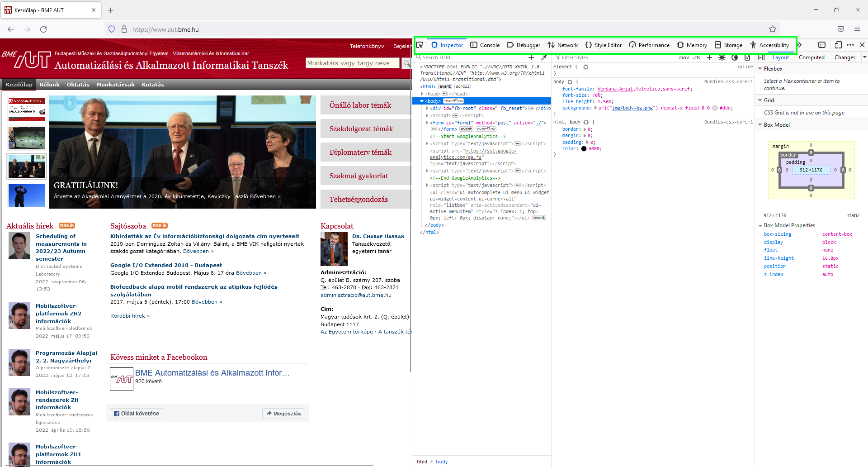The image size is (868, 467).
Task: Click the Firefox back navigation arrow
Action: pos(11,29)
